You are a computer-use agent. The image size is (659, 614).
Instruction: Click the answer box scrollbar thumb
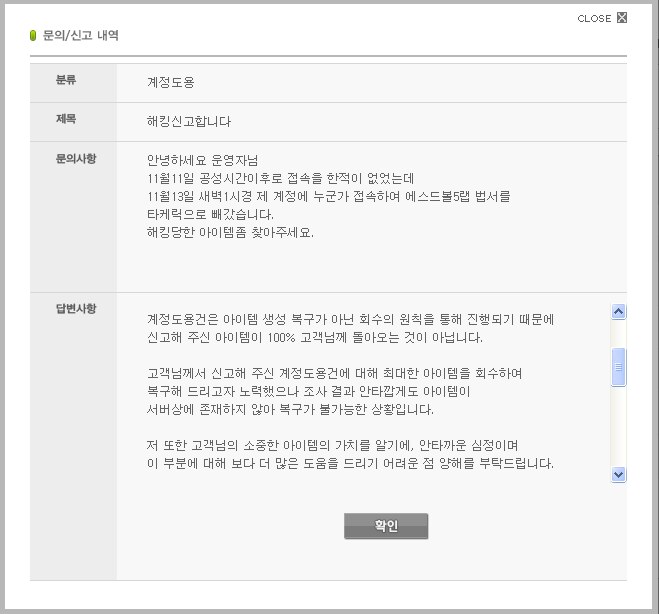(x=618, y=367)
